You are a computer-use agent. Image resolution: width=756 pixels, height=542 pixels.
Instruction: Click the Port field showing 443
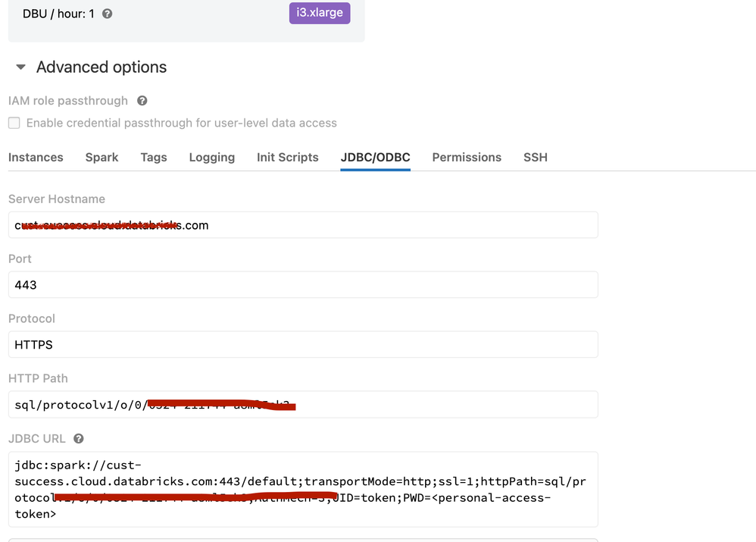pos(303,285)
